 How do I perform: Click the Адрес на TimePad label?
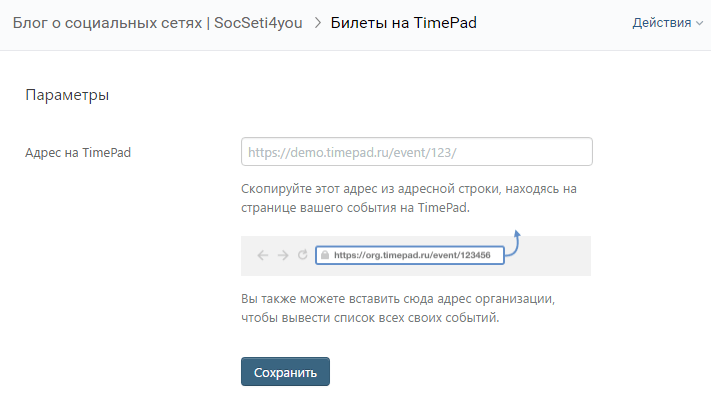78,152
